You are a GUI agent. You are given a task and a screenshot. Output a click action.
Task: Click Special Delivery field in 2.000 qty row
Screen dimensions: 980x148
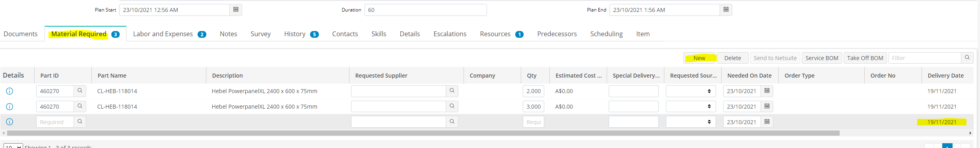pyautogui.click(x=634, y=91)
